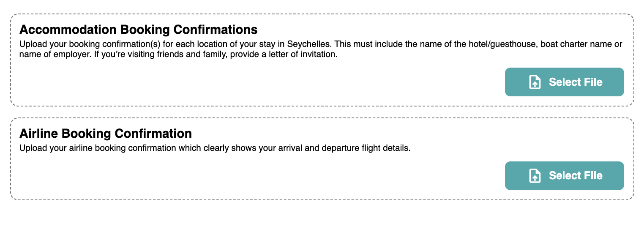Image resolution: width=644 pixels, height=251 pixels.
Task: Click the "Select File" label in the airline button
Action: [575, 176]
